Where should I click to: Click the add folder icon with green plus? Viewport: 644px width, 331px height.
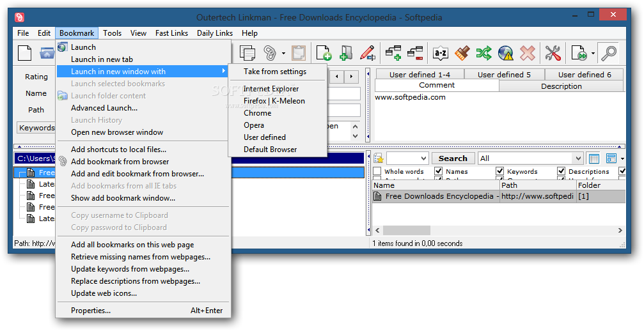point(346,53)
